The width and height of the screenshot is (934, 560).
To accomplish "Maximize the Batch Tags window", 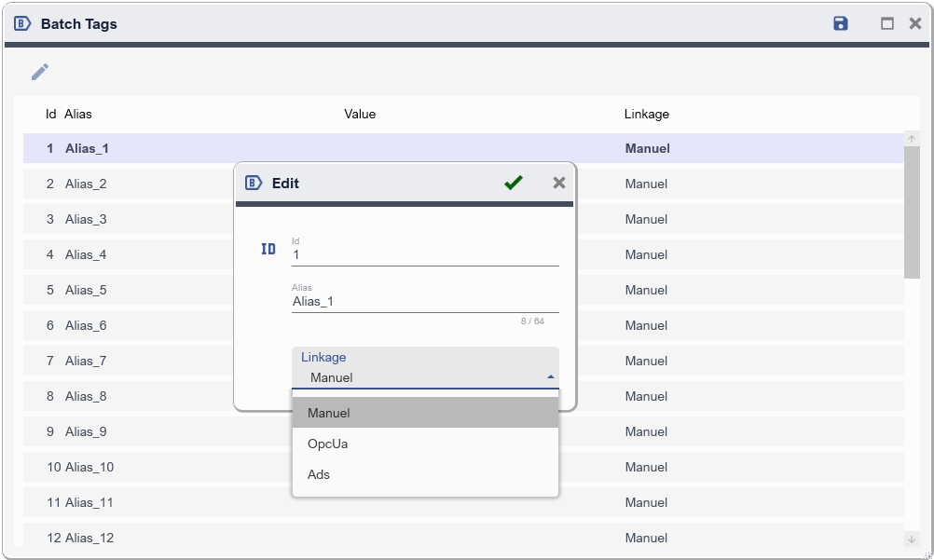I will point(887,24).
